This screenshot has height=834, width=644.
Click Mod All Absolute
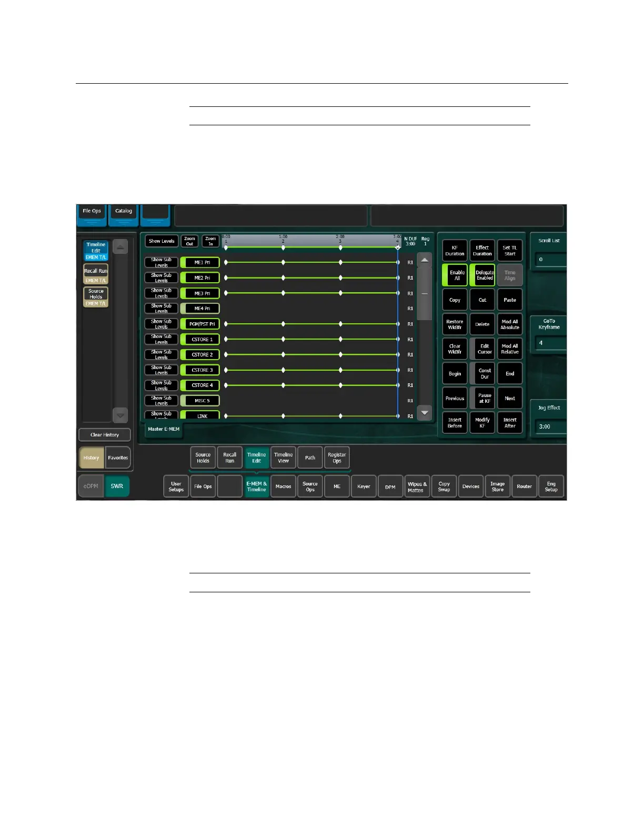click(510, 324)
